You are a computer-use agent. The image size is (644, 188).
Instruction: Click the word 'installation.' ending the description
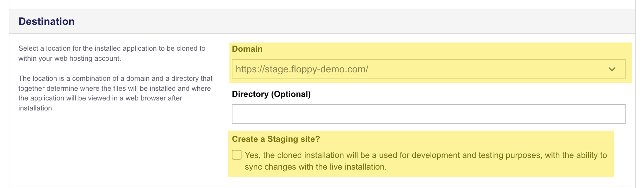36,108
